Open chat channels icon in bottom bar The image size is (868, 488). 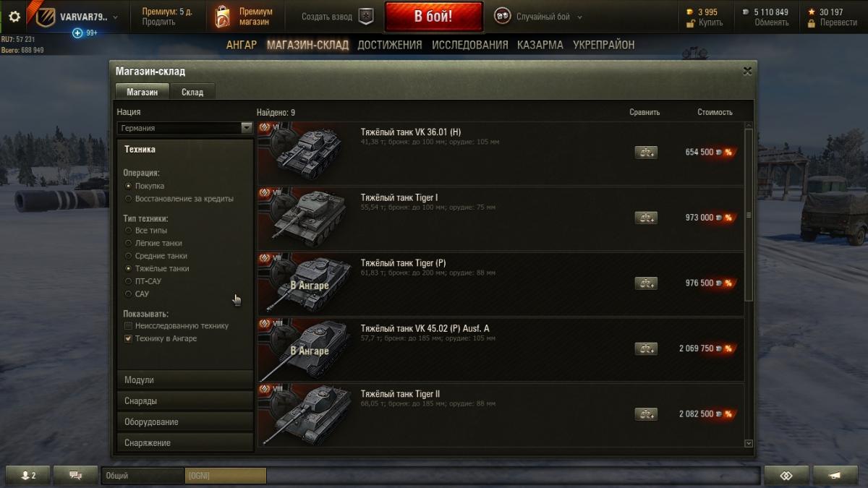pyautogui.click(x=76, y=475)
